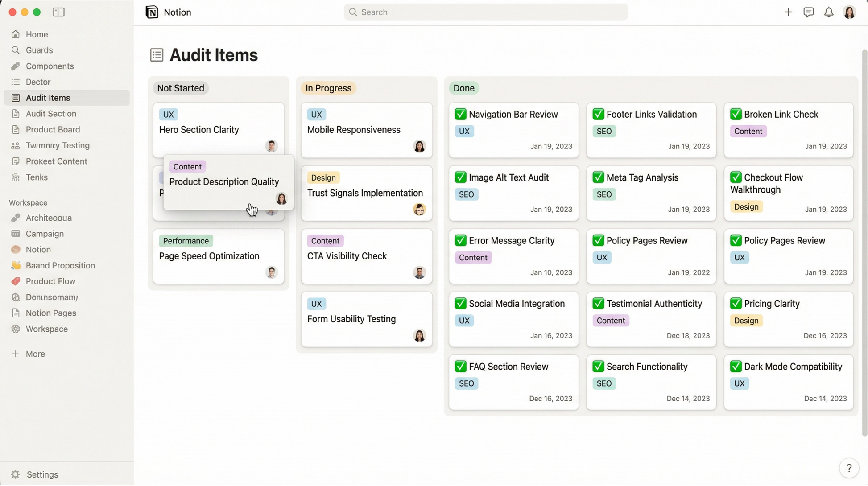Click the purple Content tag on Product Description Quality

click(x=187, y=166)
